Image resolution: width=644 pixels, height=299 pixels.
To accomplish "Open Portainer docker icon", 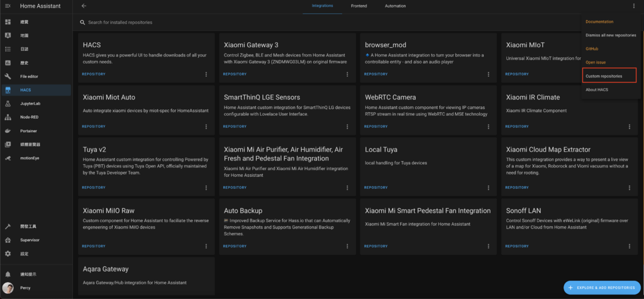I will click(8, 131).
